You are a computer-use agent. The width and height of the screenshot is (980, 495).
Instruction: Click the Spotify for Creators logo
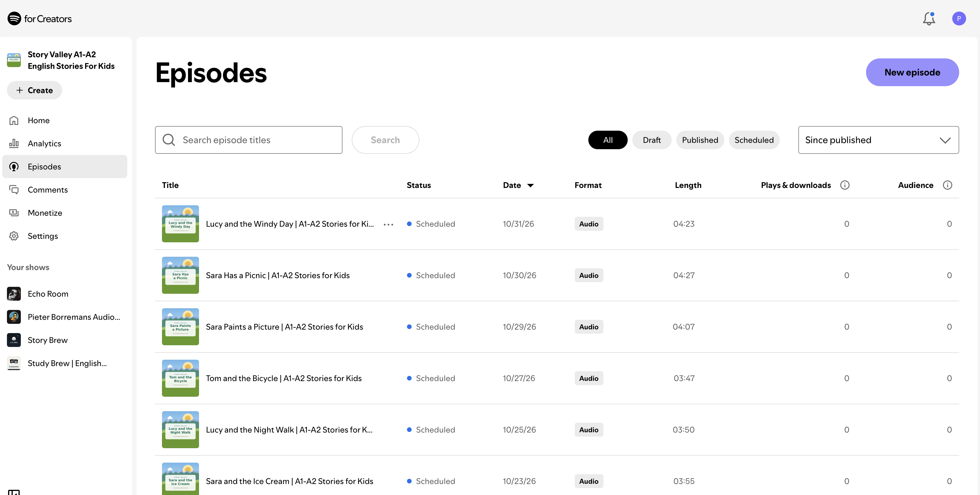click(40, 19)
